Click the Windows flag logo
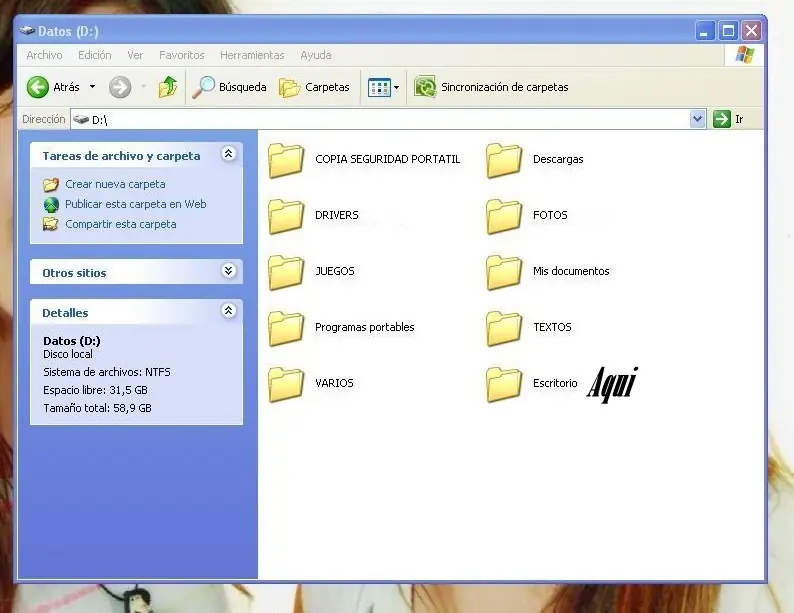Screen dimensions: 794x613 click(744, 55)
